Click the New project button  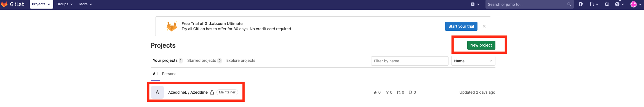click(481, 45)
